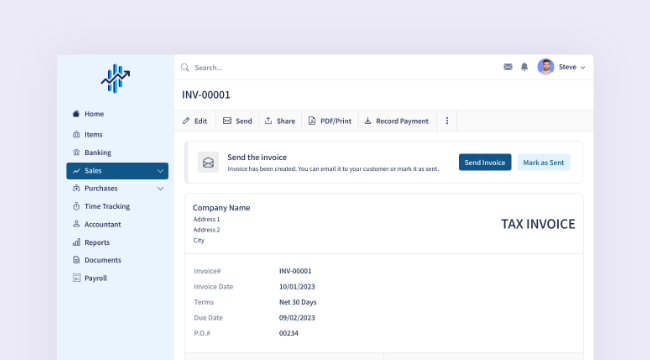Click the INV-00001 page title
The width and height of the screenshot is (650, 360).
[206, 95]
